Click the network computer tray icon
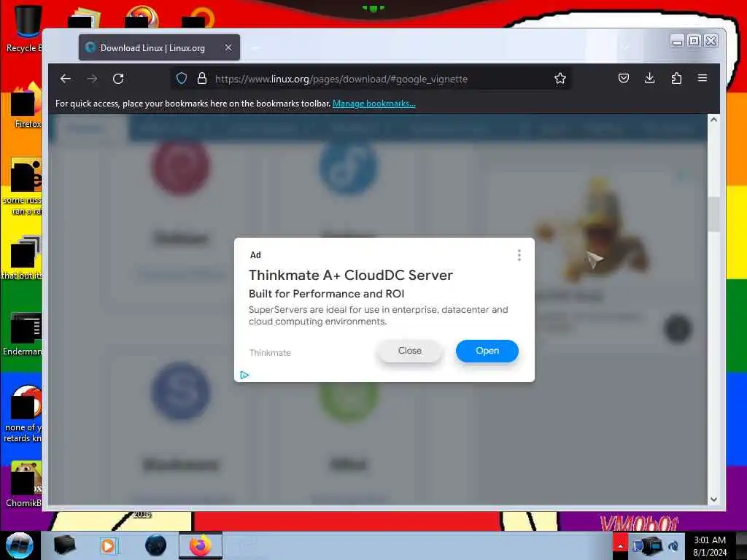 pos(651,545)
